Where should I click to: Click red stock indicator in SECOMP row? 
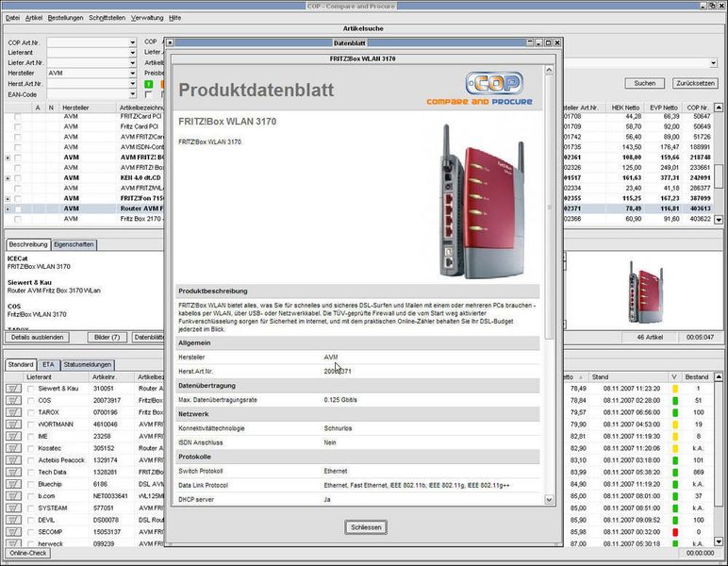point(675,532)
